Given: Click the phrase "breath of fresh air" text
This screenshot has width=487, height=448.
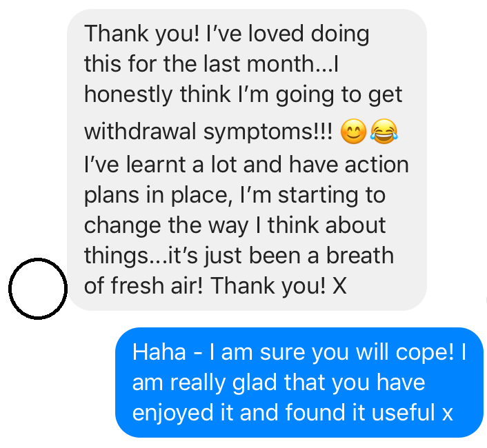Looking at the screenshot, I should 239,270.
